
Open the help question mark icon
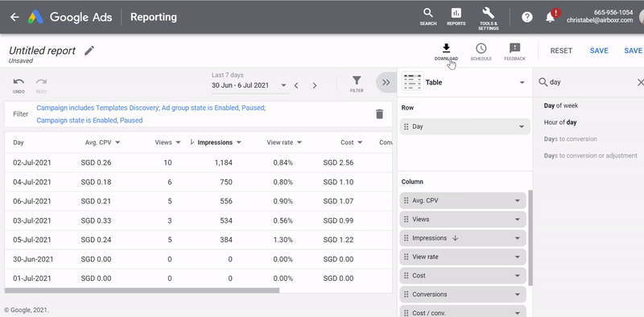[x=527, y=17]
